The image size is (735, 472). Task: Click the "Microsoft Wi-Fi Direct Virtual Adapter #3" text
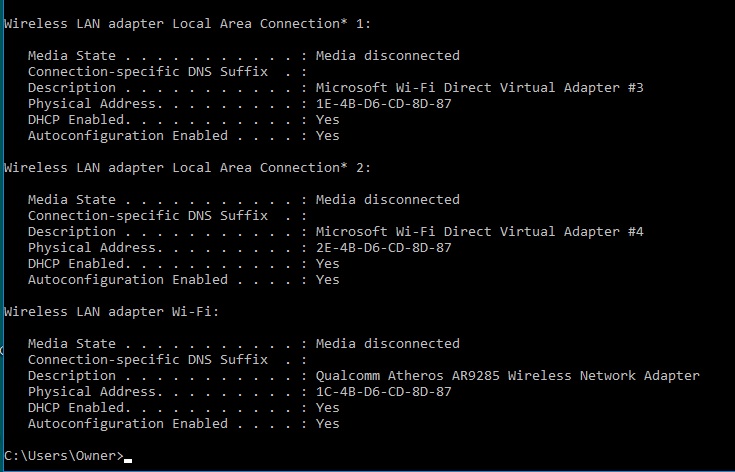[x=479, y=87]
